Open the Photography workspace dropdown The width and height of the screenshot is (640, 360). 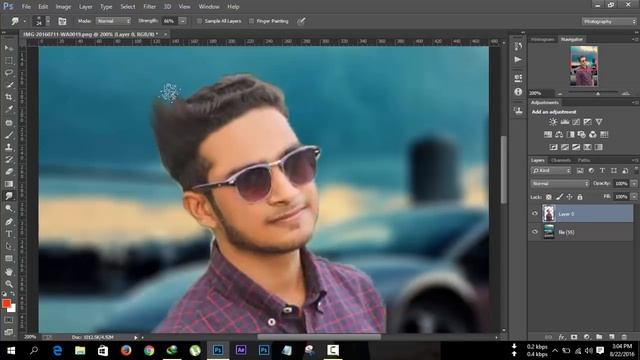pos(609,21)
